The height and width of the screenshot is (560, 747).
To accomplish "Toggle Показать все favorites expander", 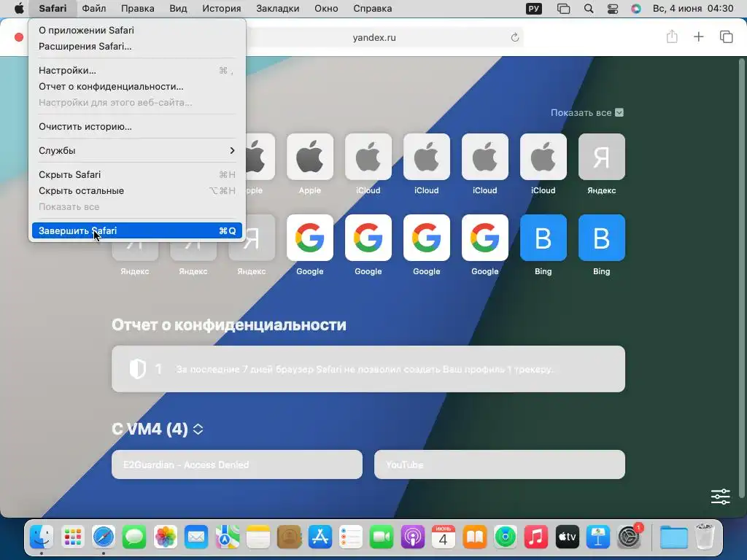I will click(587, 113).
